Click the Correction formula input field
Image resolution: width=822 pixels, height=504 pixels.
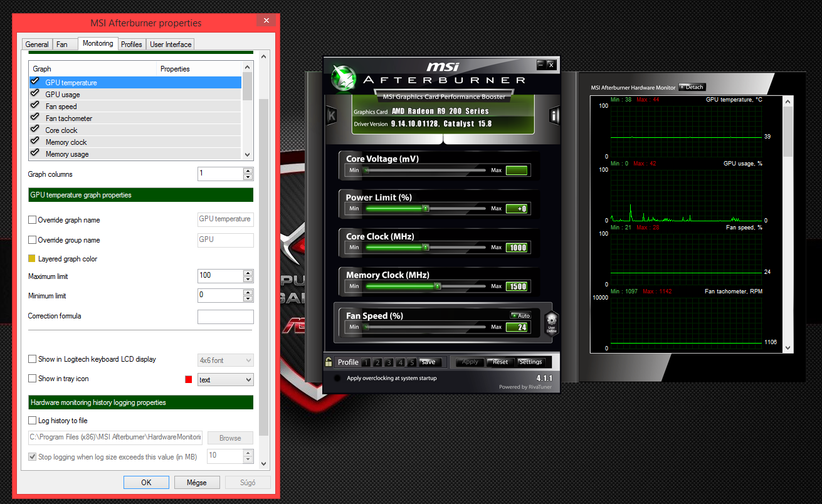point(226,317)
